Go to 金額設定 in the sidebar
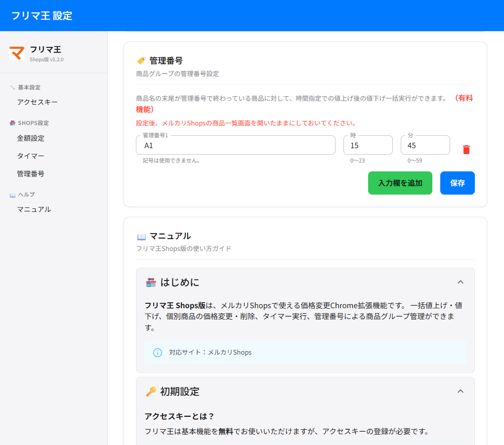Screen dimensions: 504x445 [31, 138]
